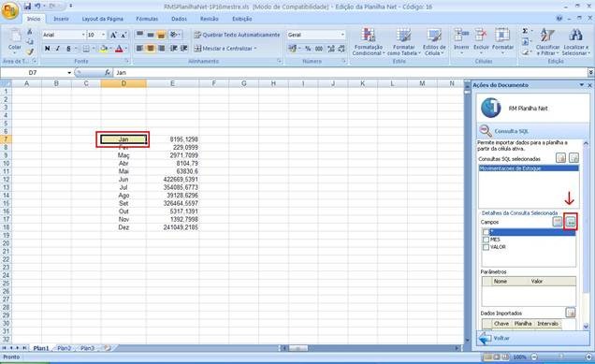Screen dimensions: 595x364
Task: Tick the first highlighted field checkbox
Action: click(486, 232)
